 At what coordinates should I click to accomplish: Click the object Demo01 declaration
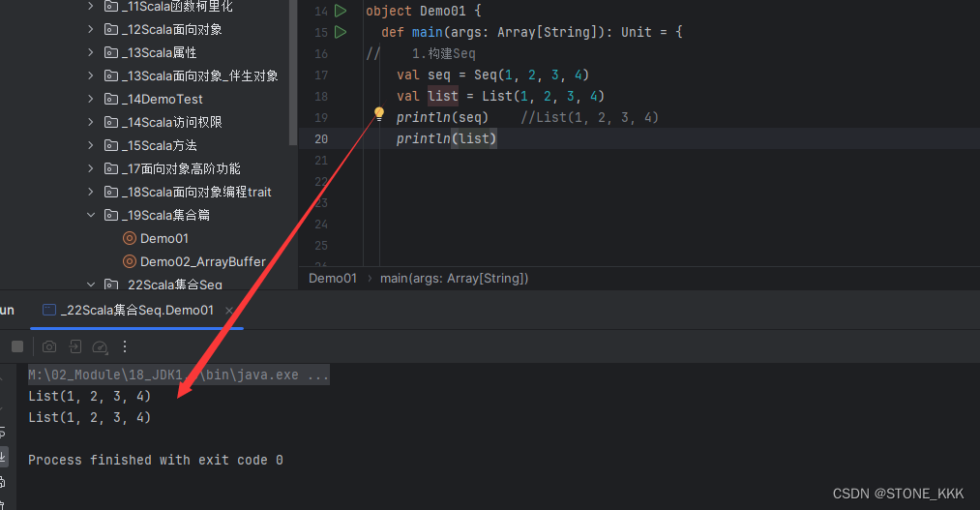[x=424, y=11]
